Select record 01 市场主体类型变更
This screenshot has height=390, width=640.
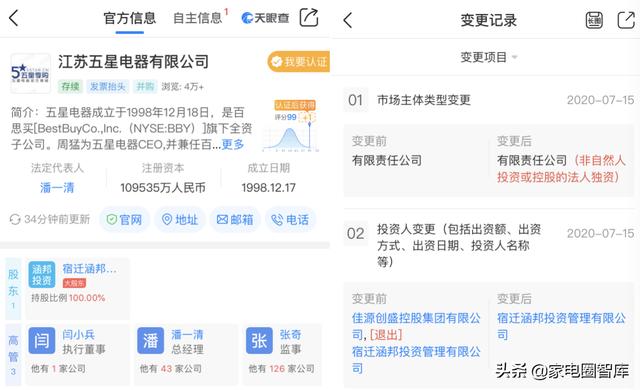pyautogui.click(x=423, y=100)
